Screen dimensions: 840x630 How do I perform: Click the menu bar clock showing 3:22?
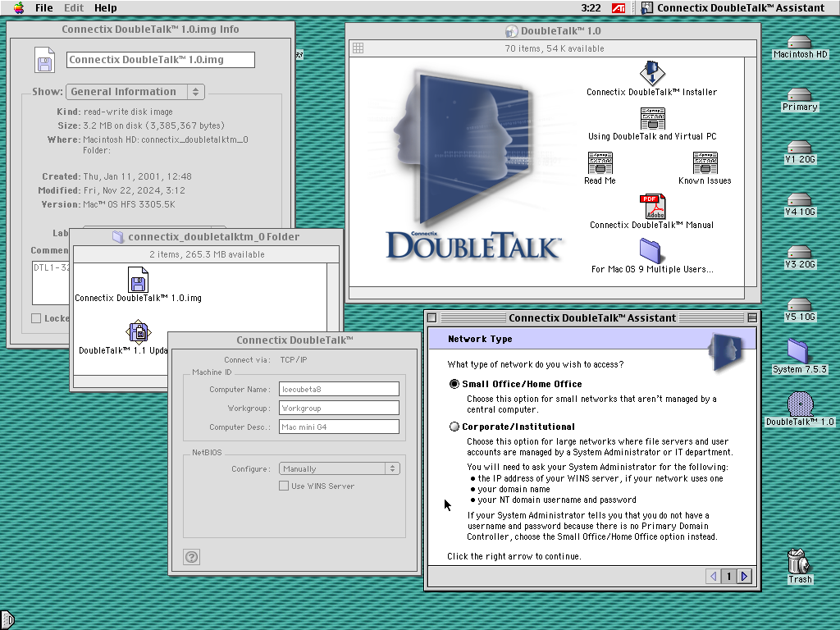click(591, 7)
